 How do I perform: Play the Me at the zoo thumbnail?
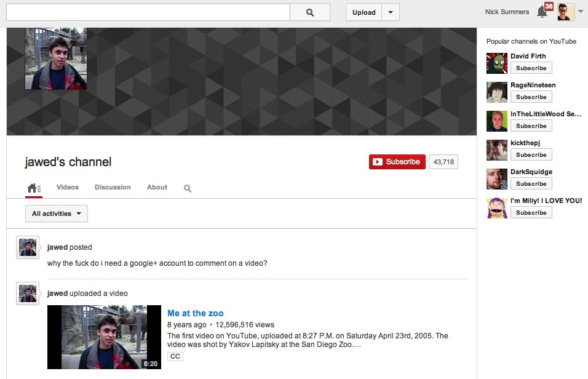coord(104,337)
